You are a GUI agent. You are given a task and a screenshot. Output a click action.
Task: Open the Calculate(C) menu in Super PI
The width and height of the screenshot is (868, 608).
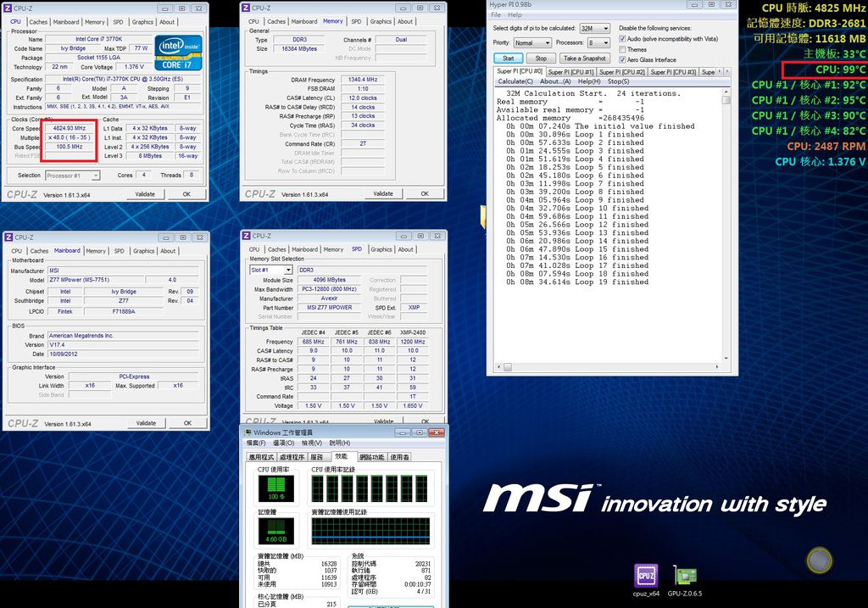515,81
